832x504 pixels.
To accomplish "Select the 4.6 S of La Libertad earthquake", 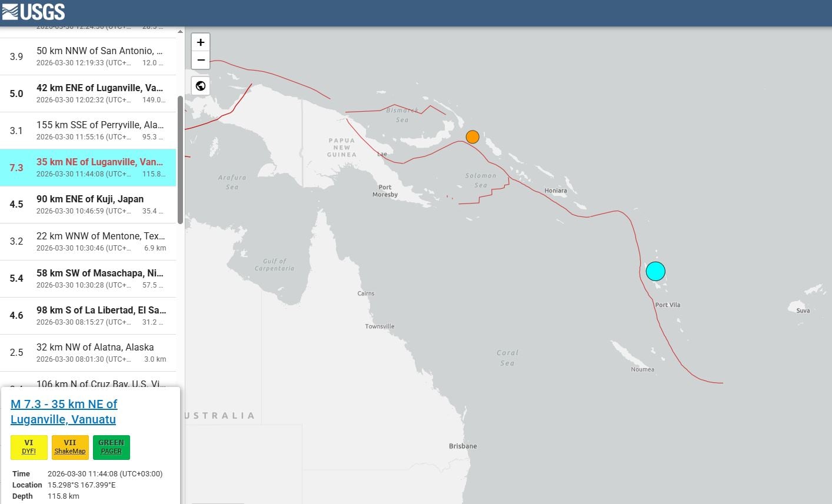I will click(88, 316).
